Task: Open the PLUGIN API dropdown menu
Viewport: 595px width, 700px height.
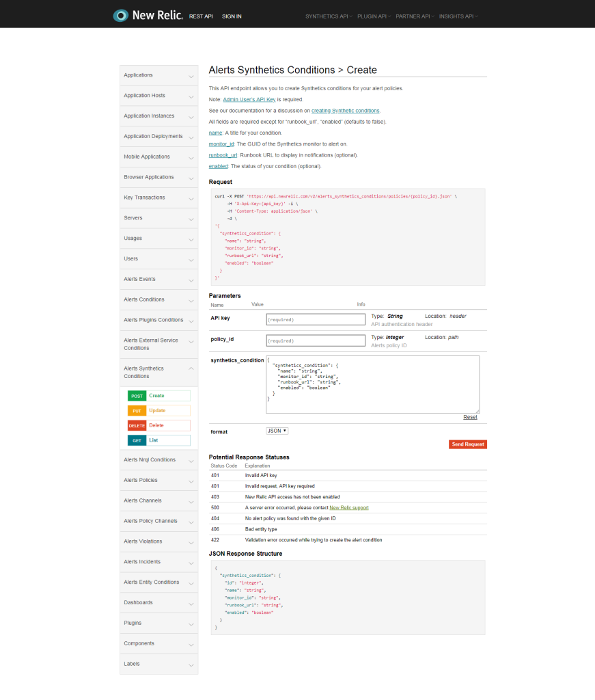Action: pos(372,16)
